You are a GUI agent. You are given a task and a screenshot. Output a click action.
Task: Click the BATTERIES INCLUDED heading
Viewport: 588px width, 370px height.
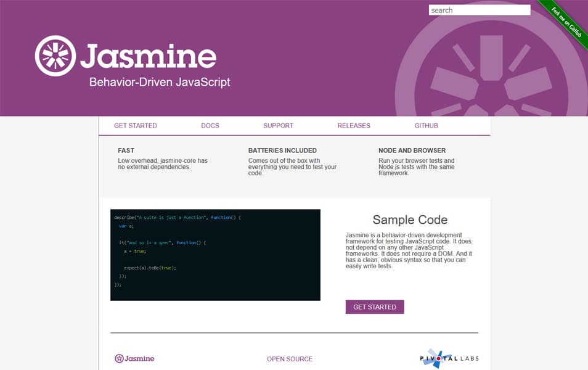pos(282,150)
